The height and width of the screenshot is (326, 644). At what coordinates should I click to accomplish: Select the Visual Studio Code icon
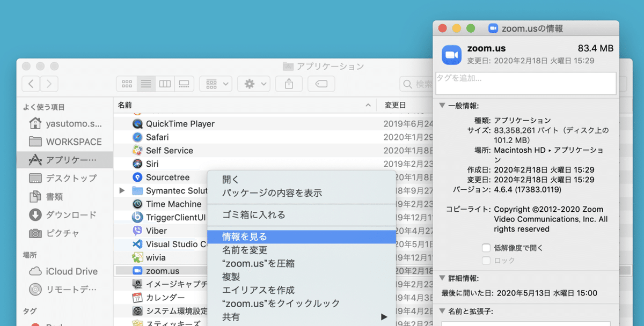pos(137,244)
